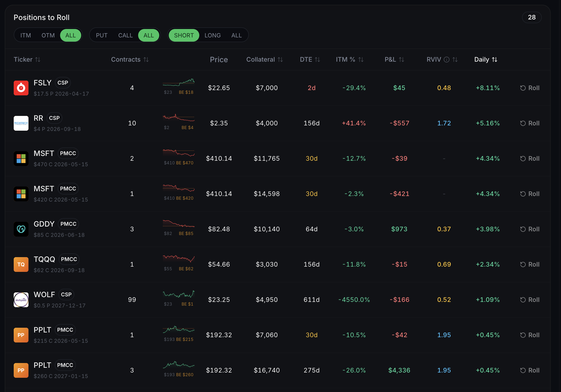The width and height of the screenshot is (561, 392).
Task: Click the '$4 P 2026-09-18' contract text
Action: [57, 129]
